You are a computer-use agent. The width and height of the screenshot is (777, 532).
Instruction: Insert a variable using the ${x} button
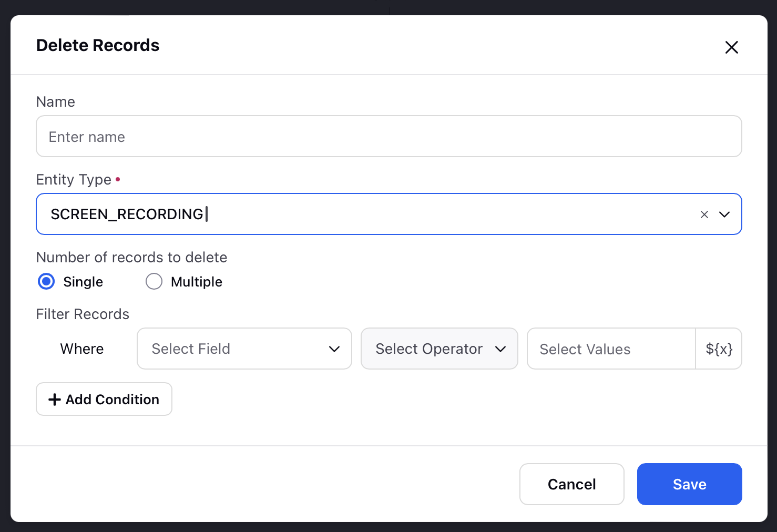[x=719, y=349]
